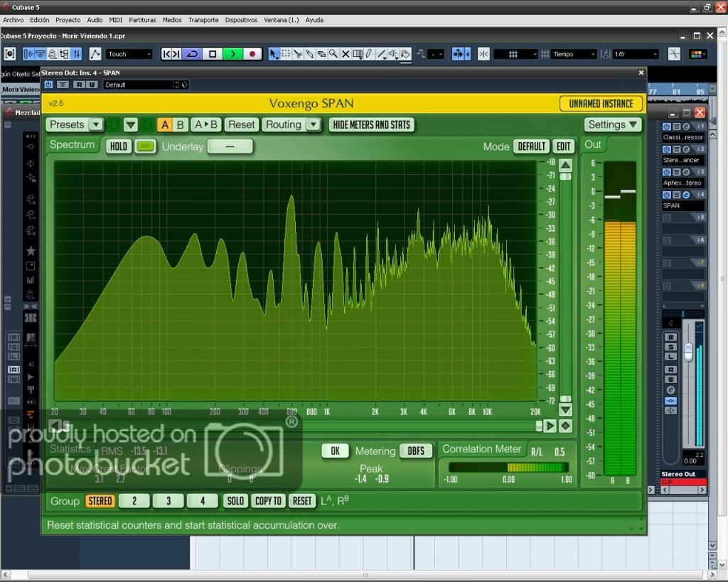This screenshot has height=582, width=728.
Task: Toggle SOLO for the channel group
Action: click(235, 501)
